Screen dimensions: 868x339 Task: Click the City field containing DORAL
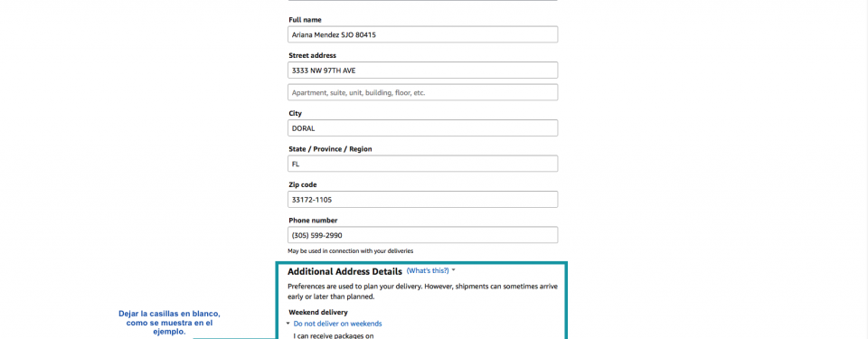point(422,128)
